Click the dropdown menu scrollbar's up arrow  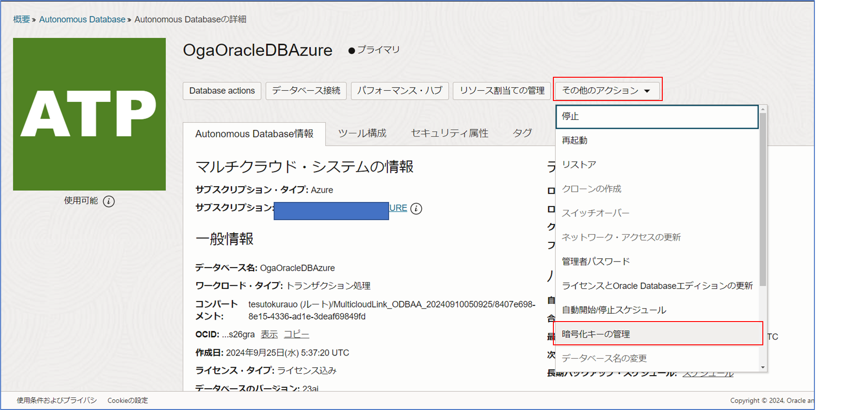[x=762, y=109]
